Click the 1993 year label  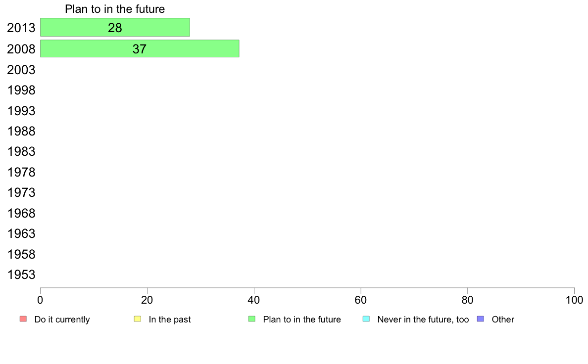tap(21, 111)
